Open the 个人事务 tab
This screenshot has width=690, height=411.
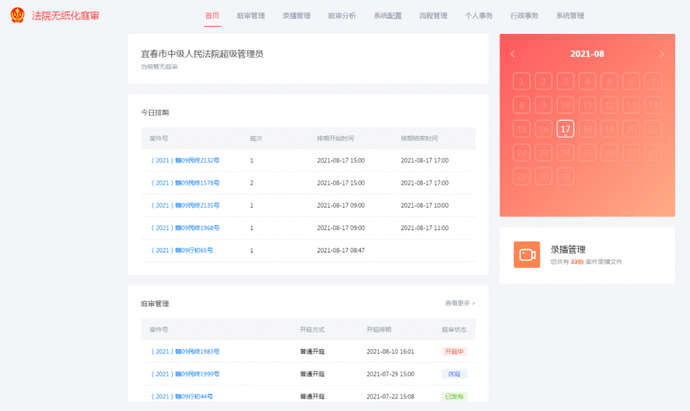(x=479, y=16)
